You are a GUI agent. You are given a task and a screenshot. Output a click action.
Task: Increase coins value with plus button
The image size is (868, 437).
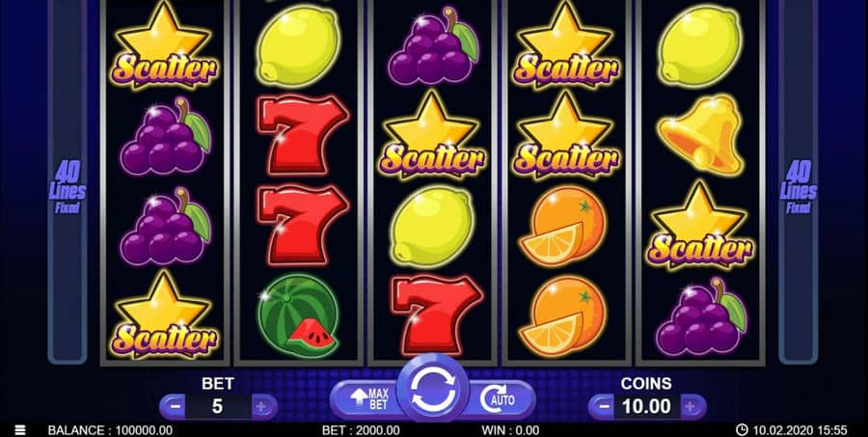(x=691, y=407)
